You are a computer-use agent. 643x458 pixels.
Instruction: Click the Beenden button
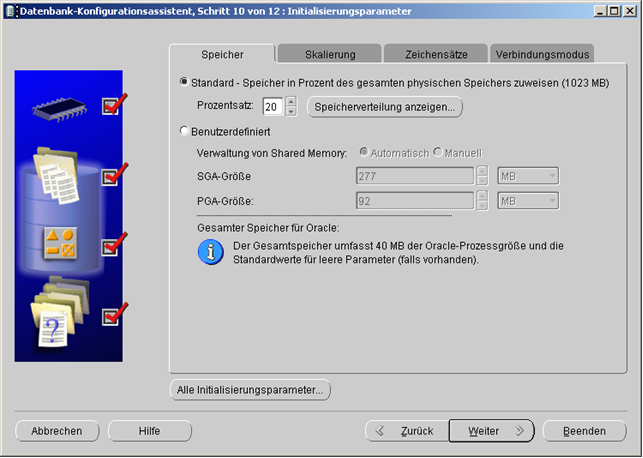pos(584,431)
